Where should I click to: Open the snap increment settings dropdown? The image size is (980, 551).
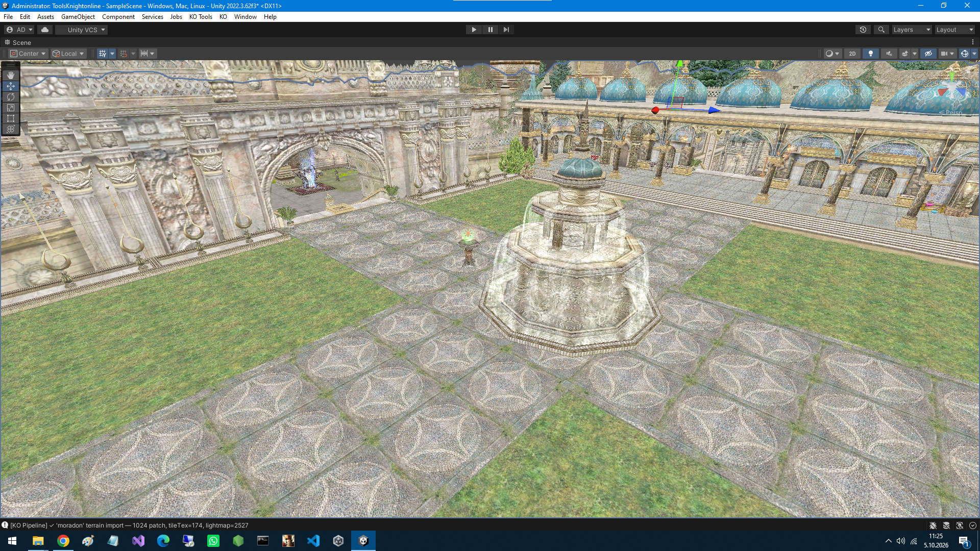click(148, 54)
